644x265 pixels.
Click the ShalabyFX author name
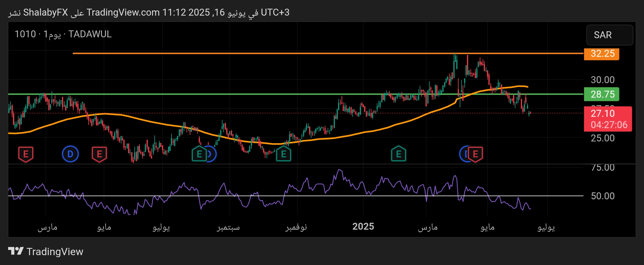pos(45,12)
